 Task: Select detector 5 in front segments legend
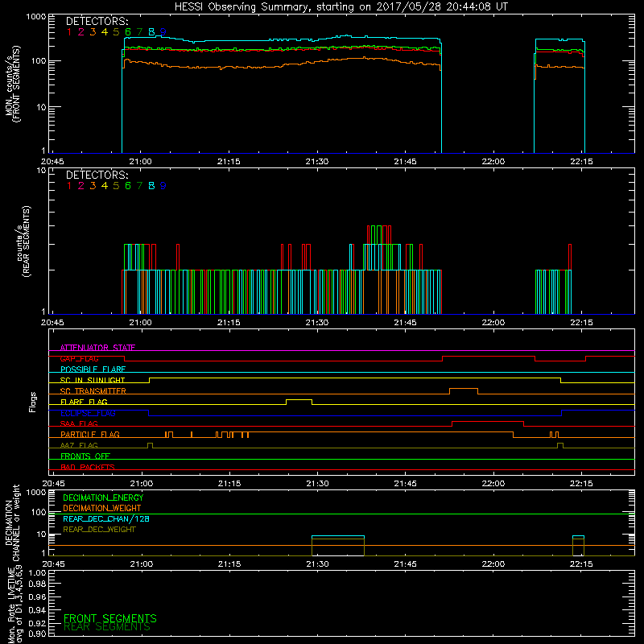116,32
